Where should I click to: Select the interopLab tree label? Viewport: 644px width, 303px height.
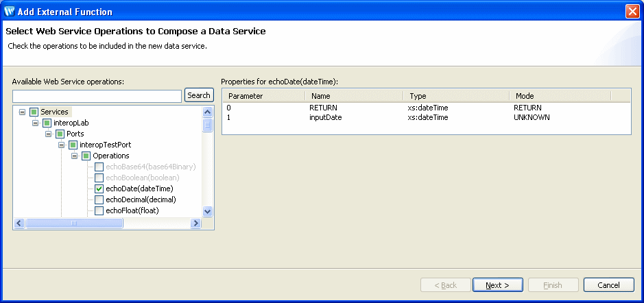(71, 123)
